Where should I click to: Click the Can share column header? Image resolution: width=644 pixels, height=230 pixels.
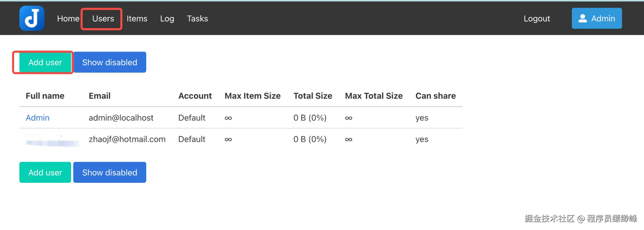pos(435,96)
